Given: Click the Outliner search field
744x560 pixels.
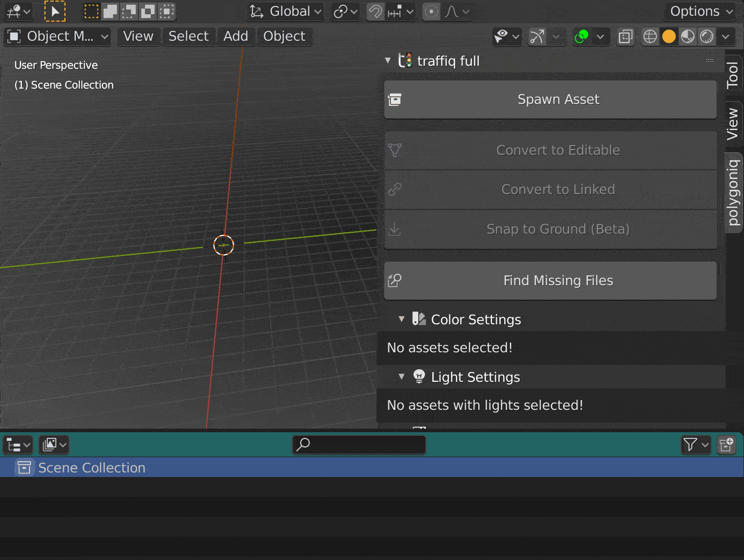Looking at the screenshot, I should coord(359,445).
